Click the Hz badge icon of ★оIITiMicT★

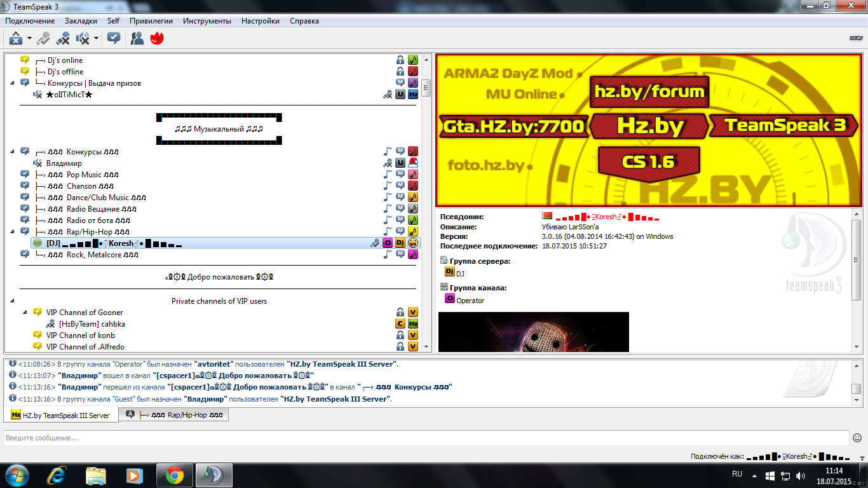coord(413,95)
